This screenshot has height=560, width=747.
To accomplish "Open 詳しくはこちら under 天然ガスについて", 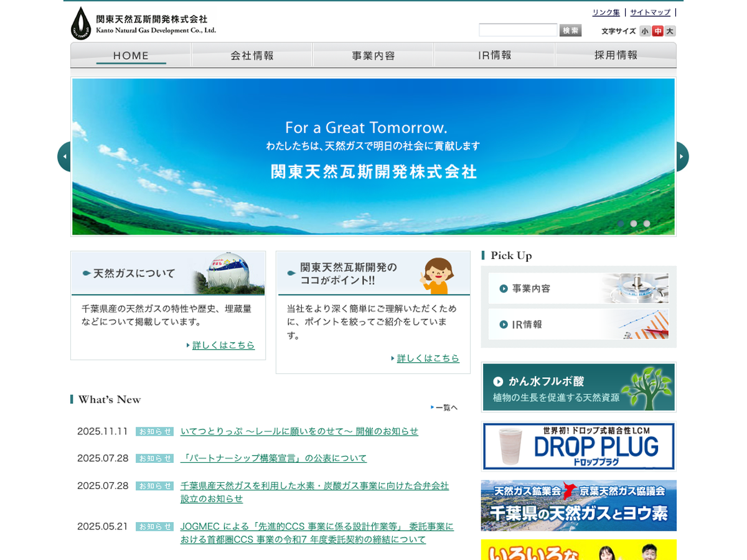I will click(x=223, y=345).
